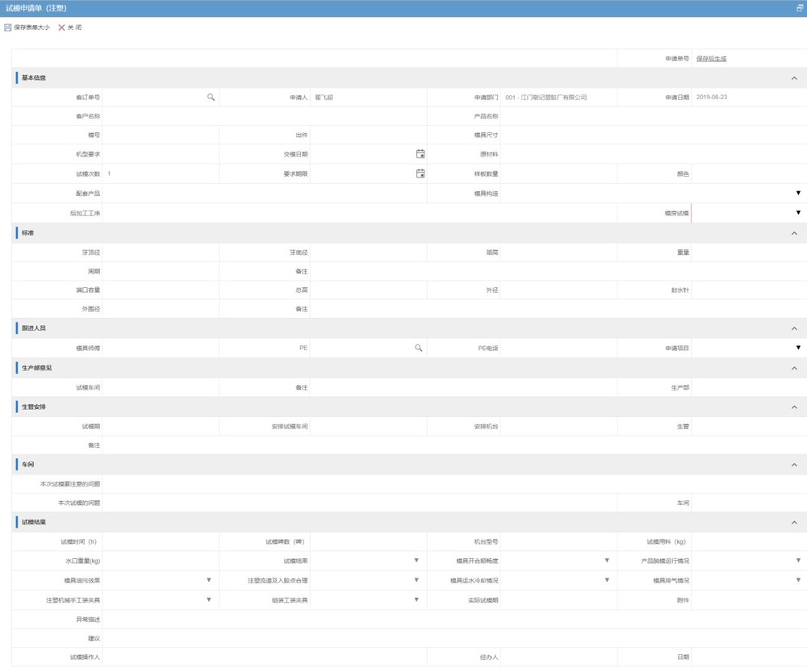This screenshot has width=807, height=672.
Task: Focus the 原材料 input field
Action: (653, 154)
